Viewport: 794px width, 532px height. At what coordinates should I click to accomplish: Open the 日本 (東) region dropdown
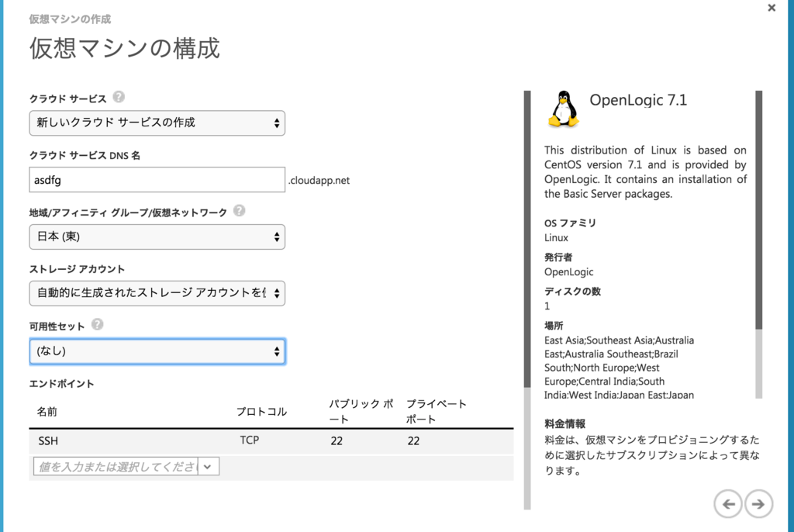point(157,237)
